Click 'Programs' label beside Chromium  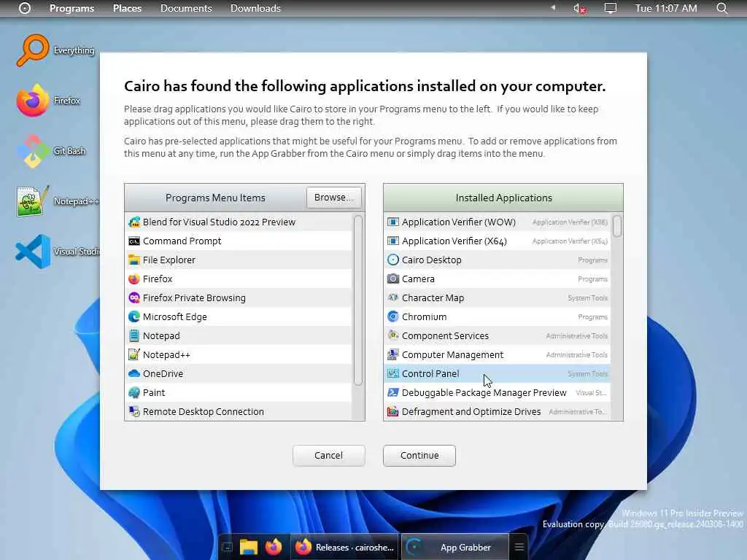pyautogui.click(x=592, y=316)
